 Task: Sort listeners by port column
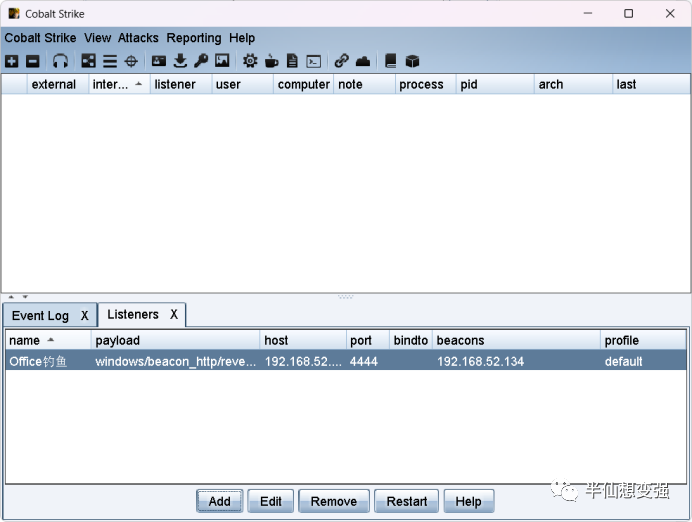point(368,340)
